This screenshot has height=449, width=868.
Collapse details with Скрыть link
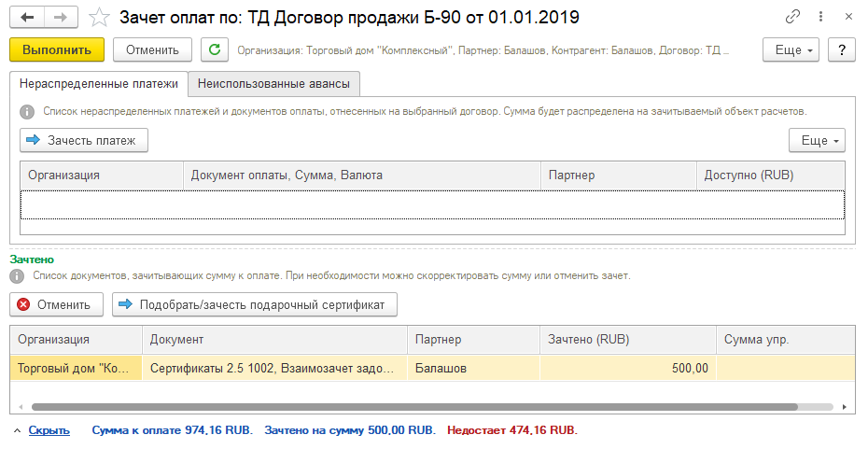point(49,430)
